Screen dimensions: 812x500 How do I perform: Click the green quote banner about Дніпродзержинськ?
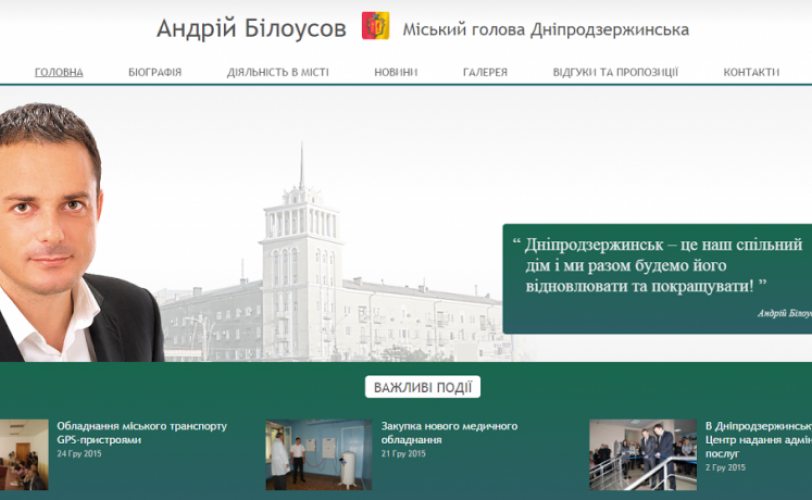(657, 279)
